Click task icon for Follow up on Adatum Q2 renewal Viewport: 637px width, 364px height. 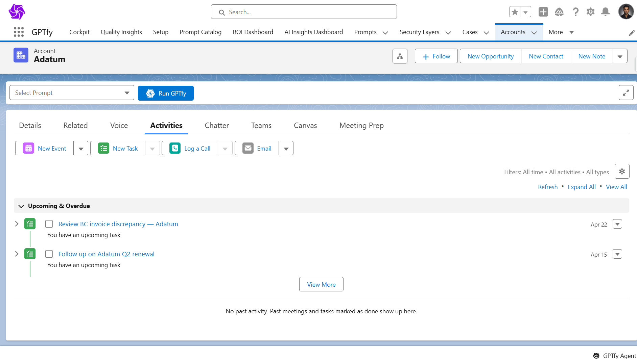pyautogui.click(x=30, y=254)
